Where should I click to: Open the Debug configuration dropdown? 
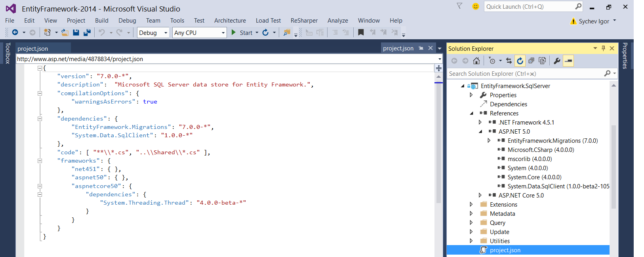(x=166, y=33)
